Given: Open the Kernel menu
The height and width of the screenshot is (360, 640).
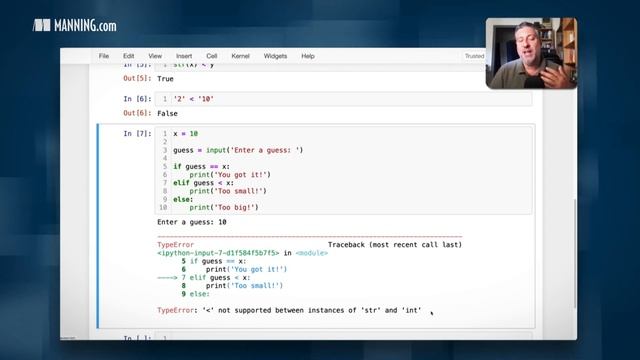Looking at the screenshot, I should coord(240,56).
